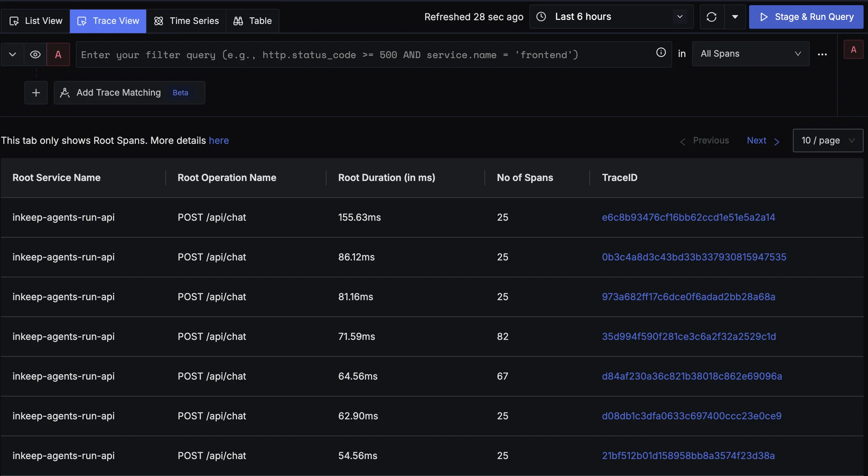Open auto-refresh options caret dropdown
868x476 pixels.
coord(735,17)
